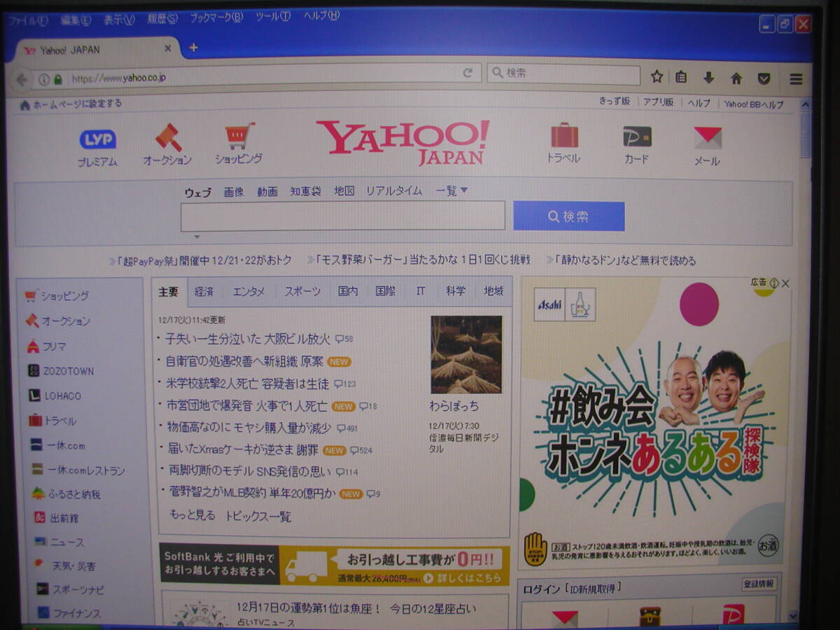
Task: Click the 登録情報 button
Action: [x=759, y=584]
